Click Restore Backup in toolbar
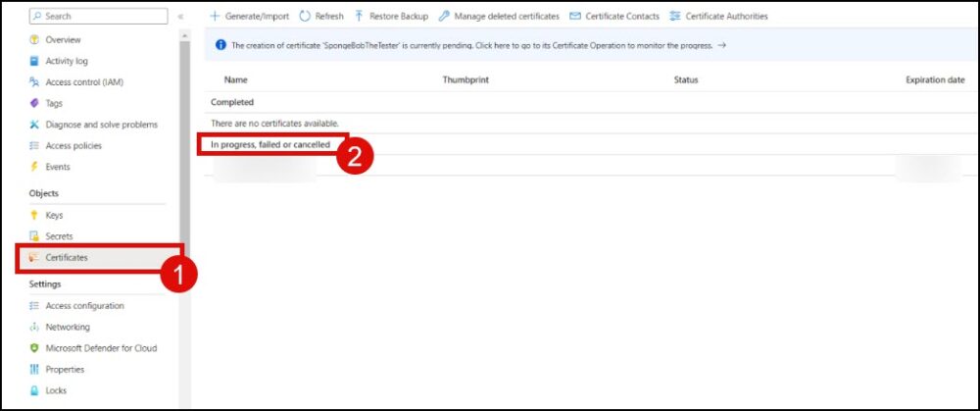 click(391, 17)
